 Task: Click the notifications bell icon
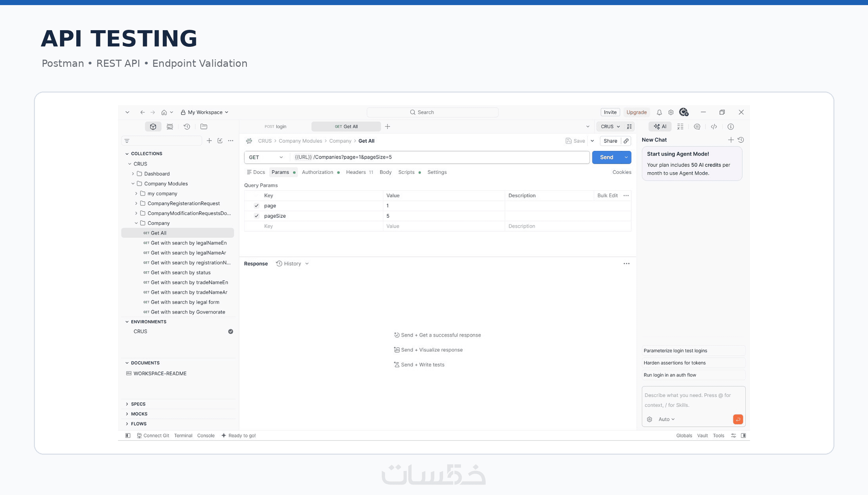[659, 112]
